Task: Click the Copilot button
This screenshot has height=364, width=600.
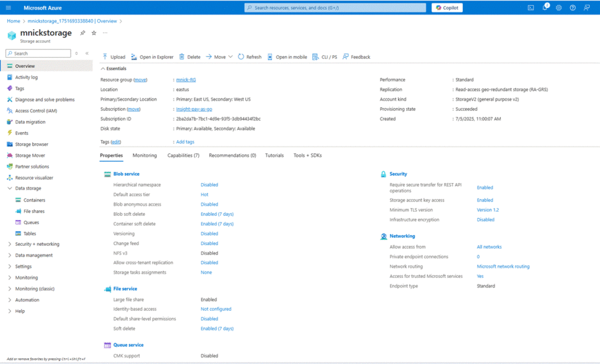Action: click(x=447, y=8)
